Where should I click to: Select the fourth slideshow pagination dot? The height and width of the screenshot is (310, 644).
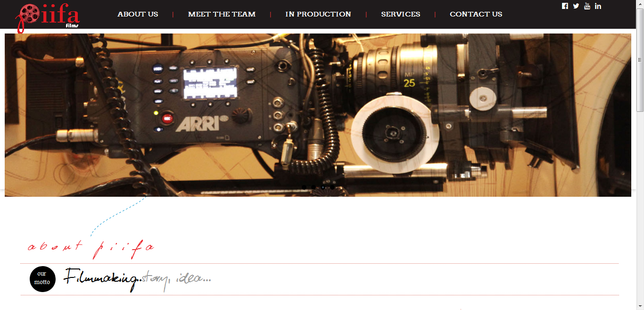tap(332, 187)
